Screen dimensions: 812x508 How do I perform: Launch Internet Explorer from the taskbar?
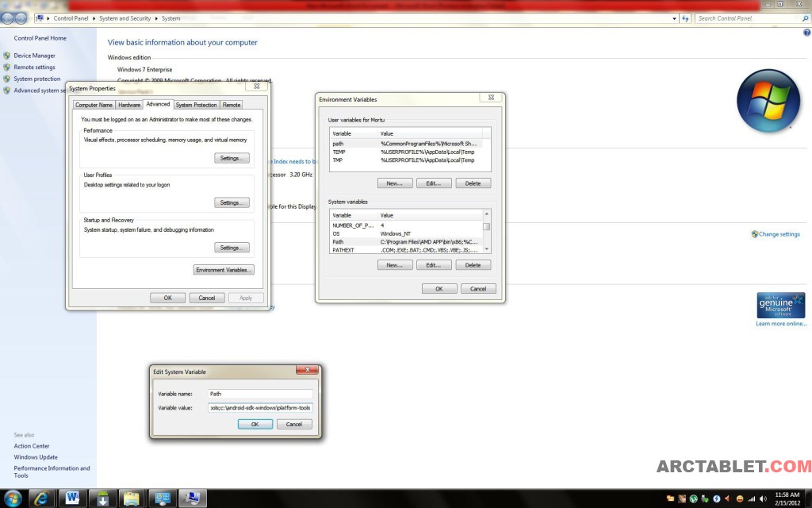41,498
